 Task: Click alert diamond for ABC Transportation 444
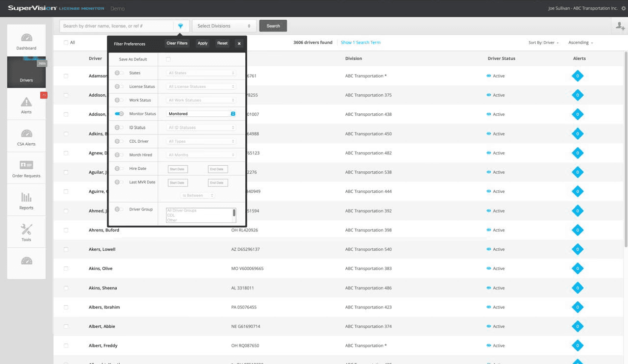[x=577, y=191]
